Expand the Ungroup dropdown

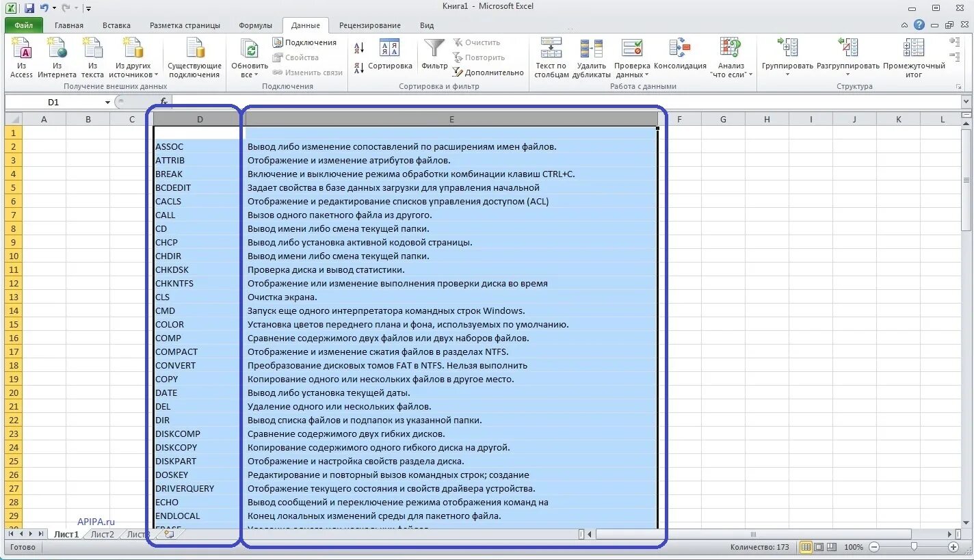pos(847,75)
